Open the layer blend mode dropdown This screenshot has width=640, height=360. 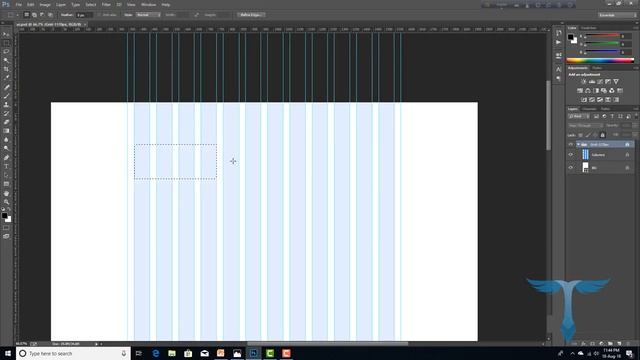585,126
